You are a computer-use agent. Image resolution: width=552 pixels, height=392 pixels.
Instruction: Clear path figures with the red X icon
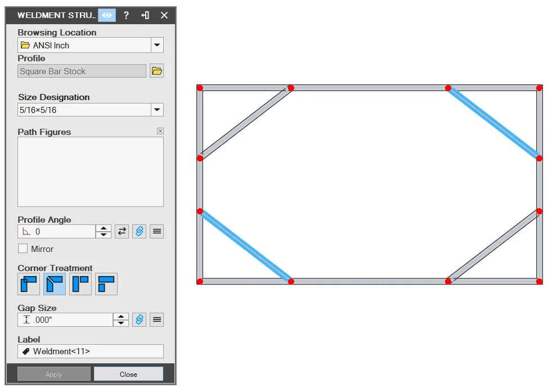click(160, 131)
